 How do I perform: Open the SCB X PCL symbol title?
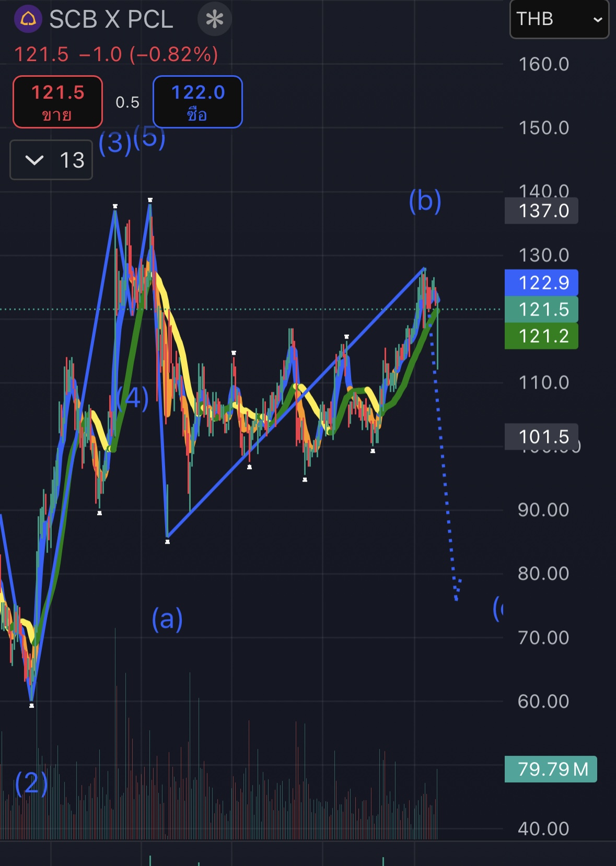(111, 19)
